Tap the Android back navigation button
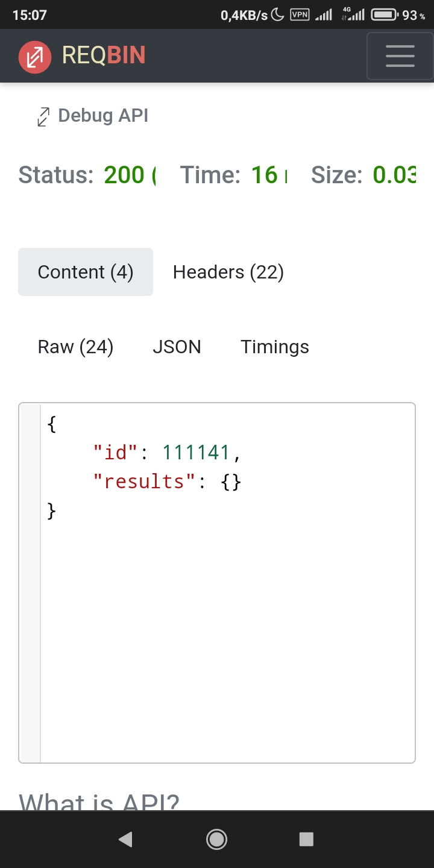This screenshot has height=868, width=434. (125, 839)
